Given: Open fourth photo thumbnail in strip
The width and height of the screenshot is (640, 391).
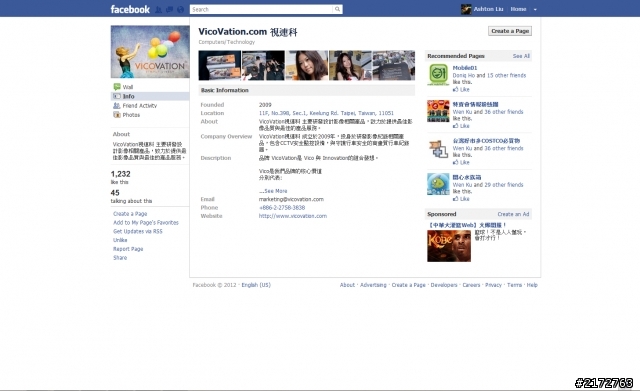Looking at the screenshot, I should pos(350,65).
